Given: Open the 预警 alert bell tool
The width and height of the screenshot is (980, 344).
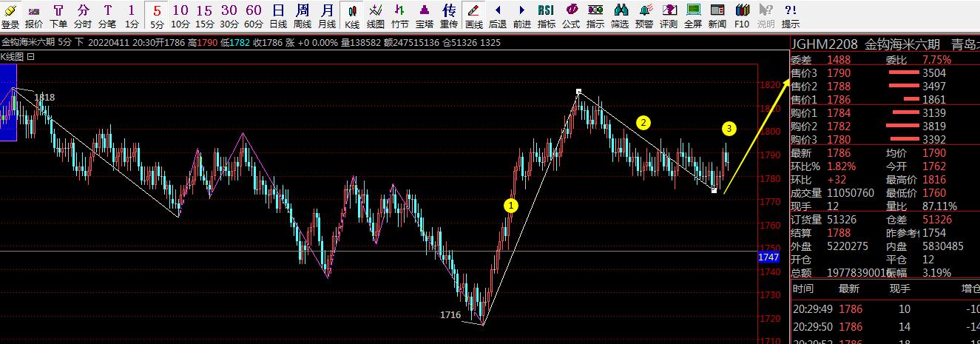Looking at the screenshot, I should point(644,15).
